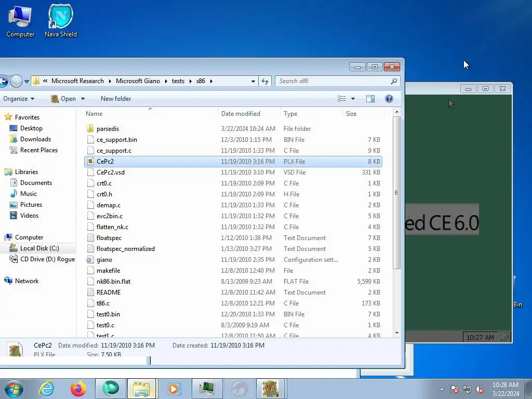Open the network tray icon
Viewport: 532px width, 399px height.
pos(467,389)
